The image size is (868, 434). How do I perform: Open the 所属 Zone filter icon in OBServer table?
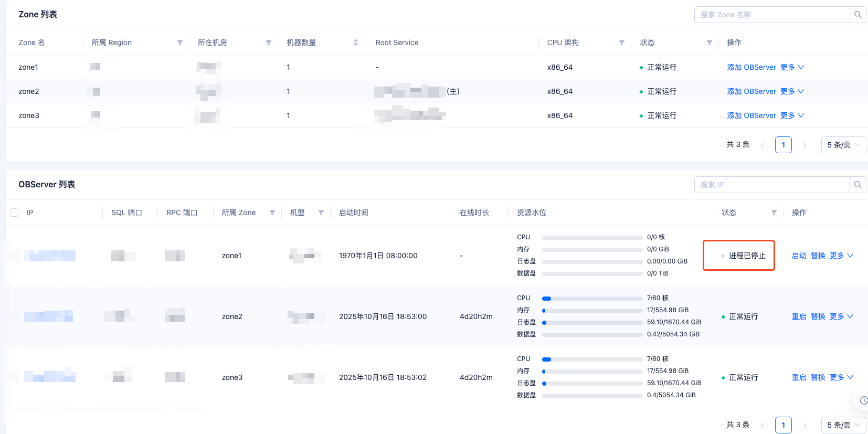[272, 213]
